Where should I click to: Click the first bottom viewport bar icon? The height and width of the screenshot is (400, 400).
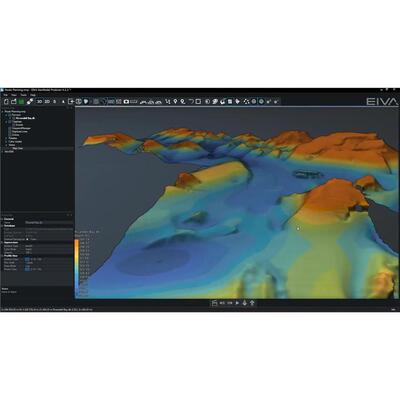pos(214,303)
